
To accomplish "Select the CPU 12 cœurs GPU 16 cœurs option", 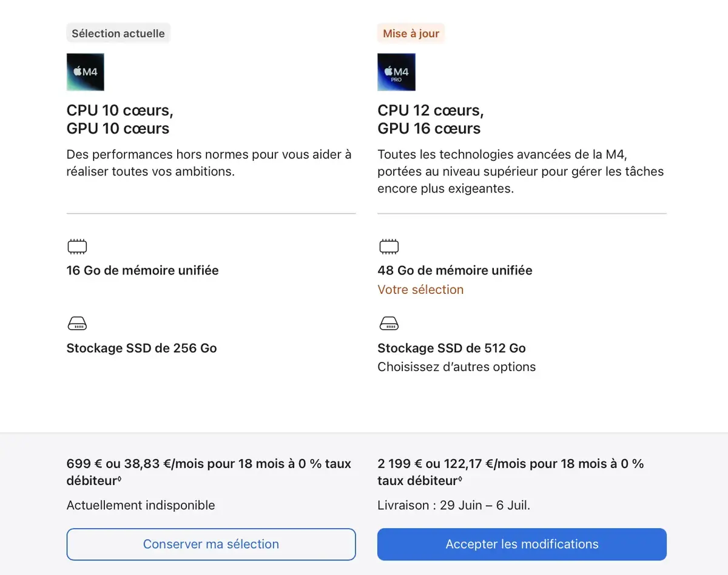I will point(430,119).
